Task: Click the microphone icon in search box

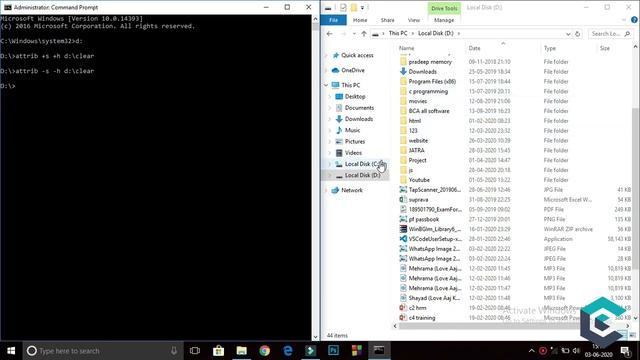Action: pos(174,351)
